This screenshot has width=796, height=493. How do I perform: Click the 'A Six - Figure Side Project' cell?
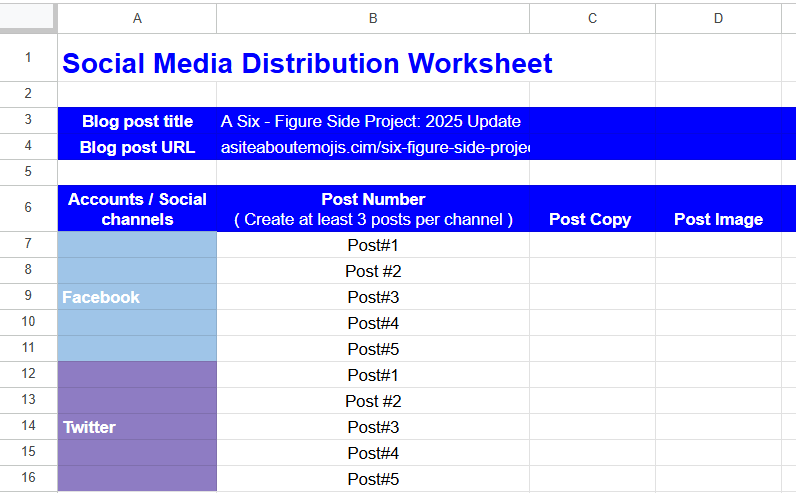(372, 121)
